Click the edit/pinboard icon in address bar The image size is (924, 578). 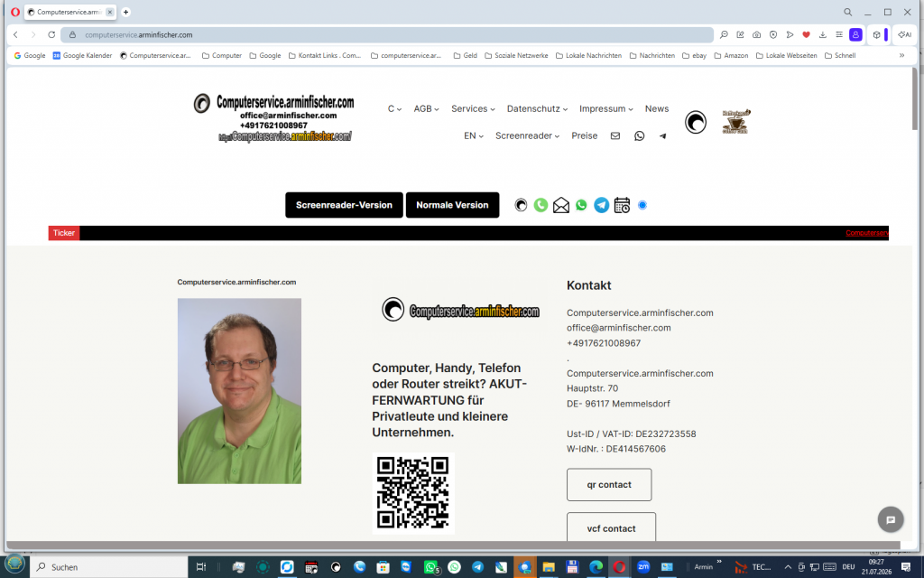tap(740, 35)
